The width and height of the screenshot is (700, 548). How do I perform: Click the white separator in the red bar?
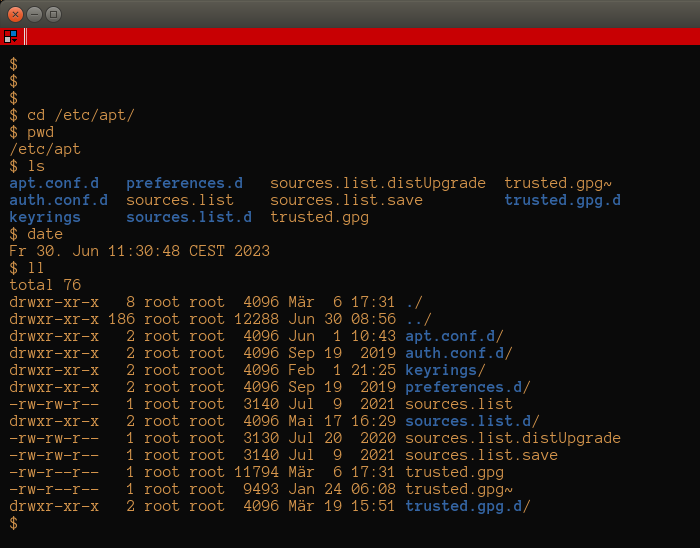click(x=25, y=36)
